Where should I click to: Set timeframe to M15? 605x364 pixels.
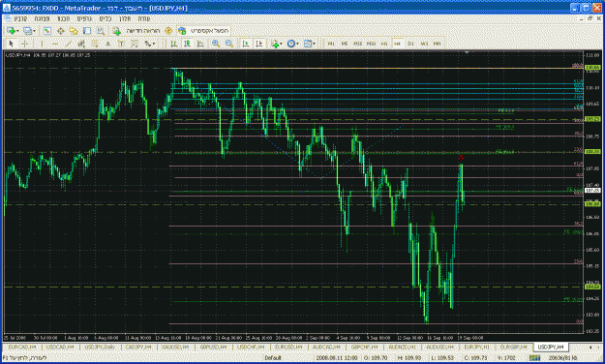[x=357, y=44]
